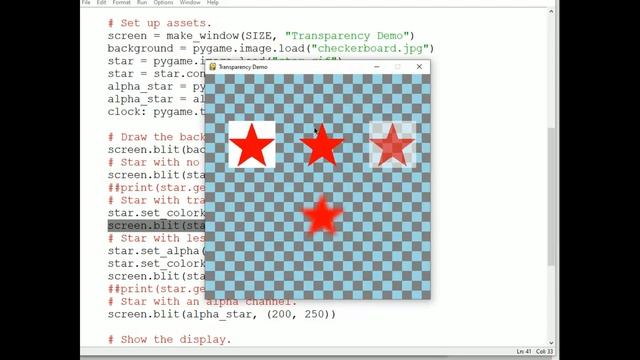The height and width of the screenshot is (360, 640).
Task: Click the "# Show the display." comment
Action: click(169, 340)
